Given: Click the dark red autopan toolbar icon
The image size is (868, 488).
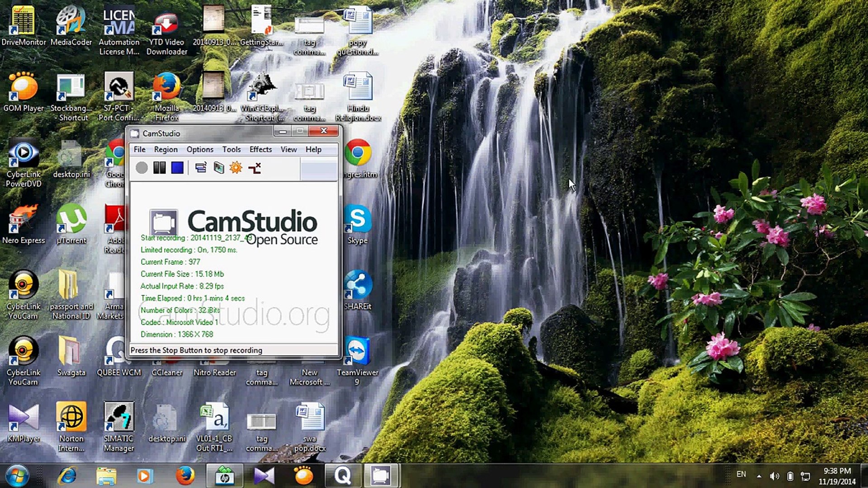Looking at the screenshot, I should pos(255,168).
